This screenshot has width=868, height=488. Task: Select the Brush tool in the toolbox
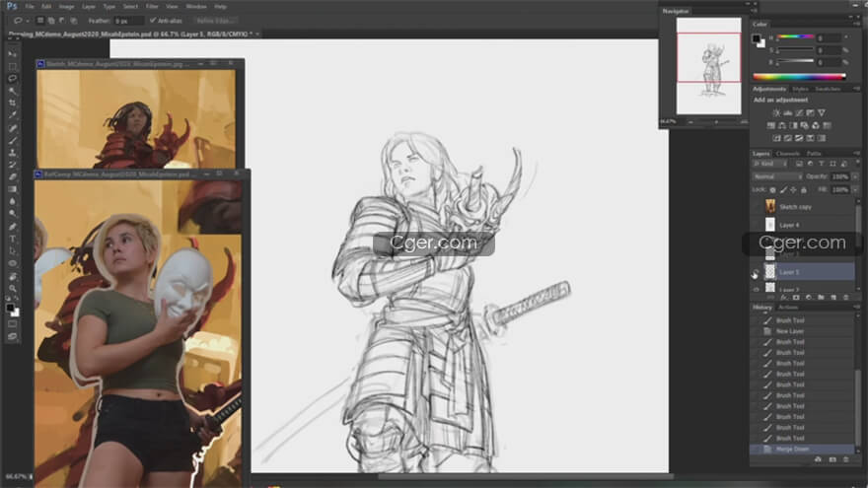tap(12, 140)
